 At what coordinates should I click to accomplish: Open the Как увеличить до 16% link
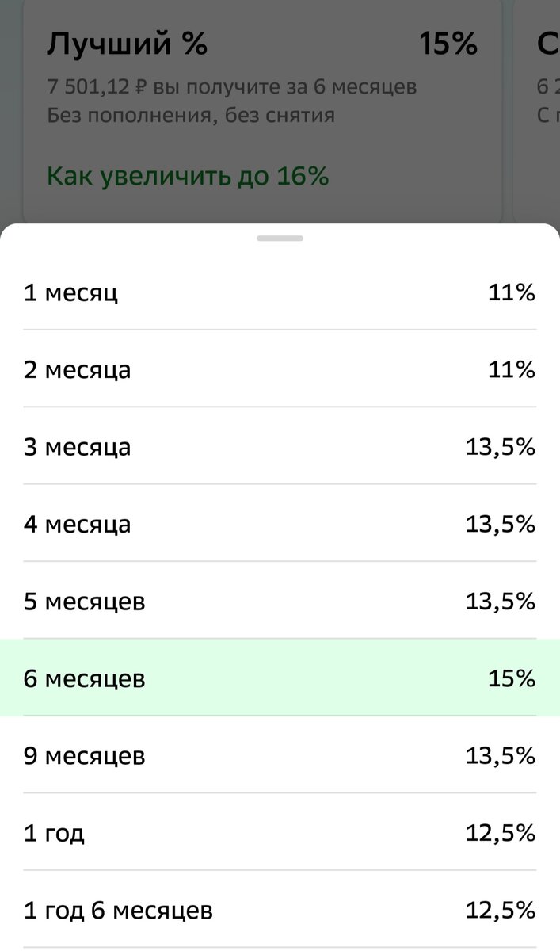[x=189, y=176]
